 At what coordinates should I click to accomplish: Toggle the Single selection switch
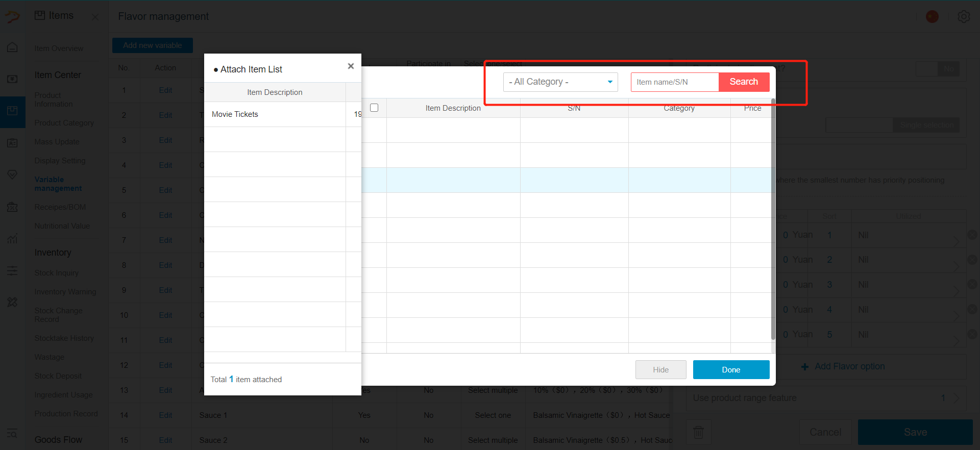click(892, 125)
